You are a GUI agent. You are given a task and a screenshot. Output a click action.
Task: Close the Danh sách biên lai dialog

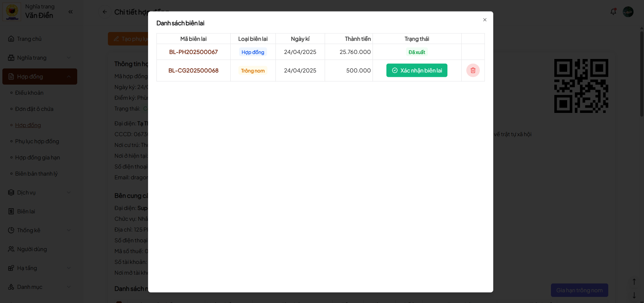485,20
